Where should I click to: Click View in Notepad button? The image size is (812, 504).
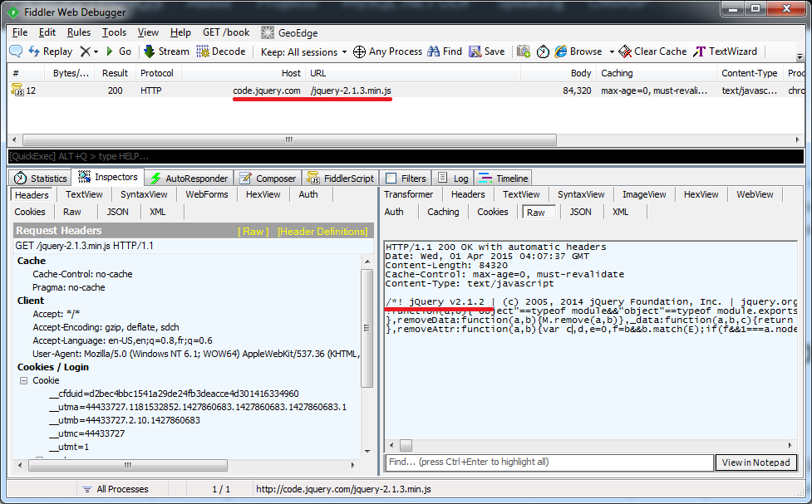click(x=756, y=462)
